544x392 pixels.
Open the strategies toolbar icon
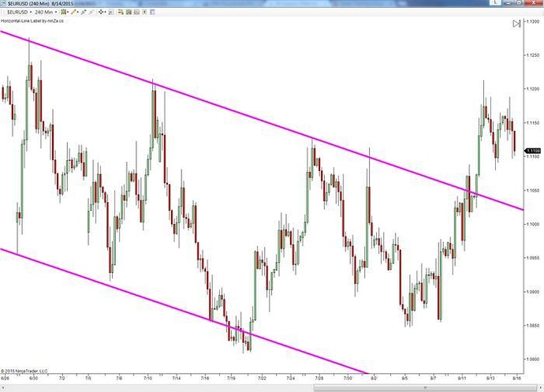pos(136,12)
